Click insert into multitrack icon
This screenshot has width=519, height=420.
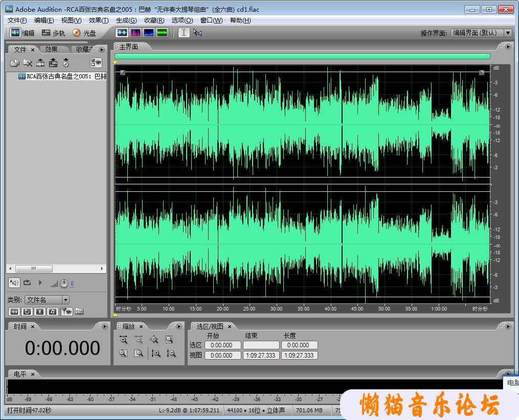pyautogui.click(x=53, y=62)
